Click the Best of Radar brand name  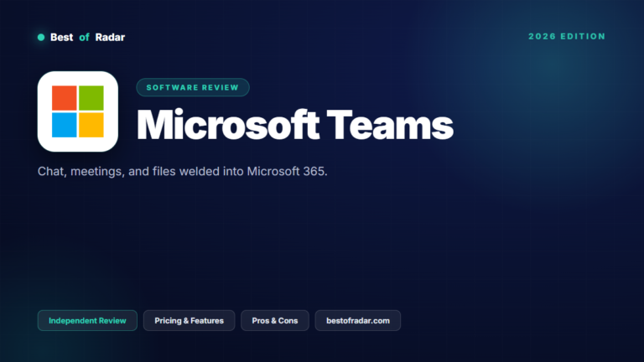pyautogui.click(x=87, y=38)
